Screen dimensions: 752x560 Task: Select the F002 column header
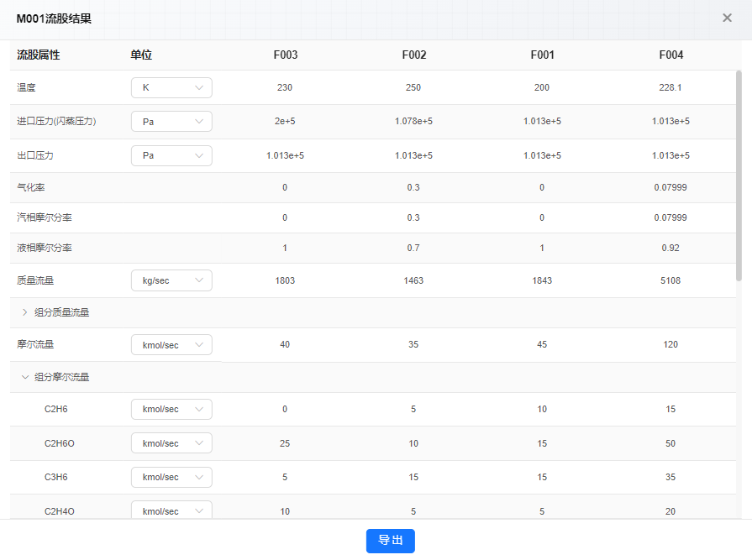(414, 55)
